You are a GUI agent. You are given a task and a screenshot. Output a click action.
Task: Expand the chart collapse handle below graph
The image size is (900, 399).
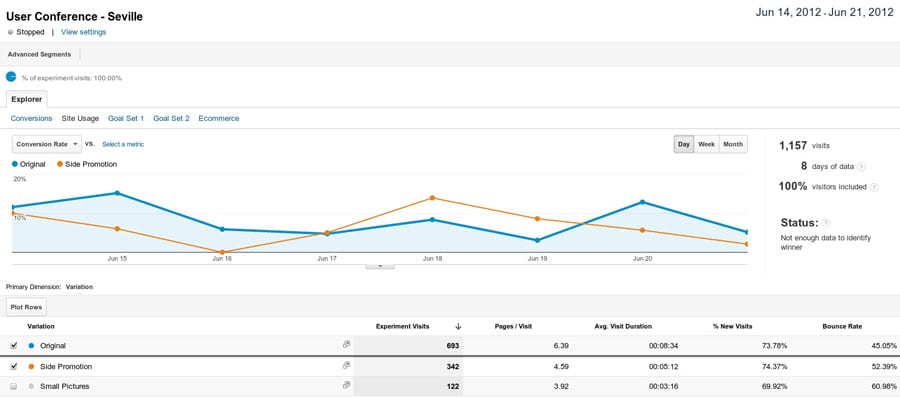(x=380, y=266)
